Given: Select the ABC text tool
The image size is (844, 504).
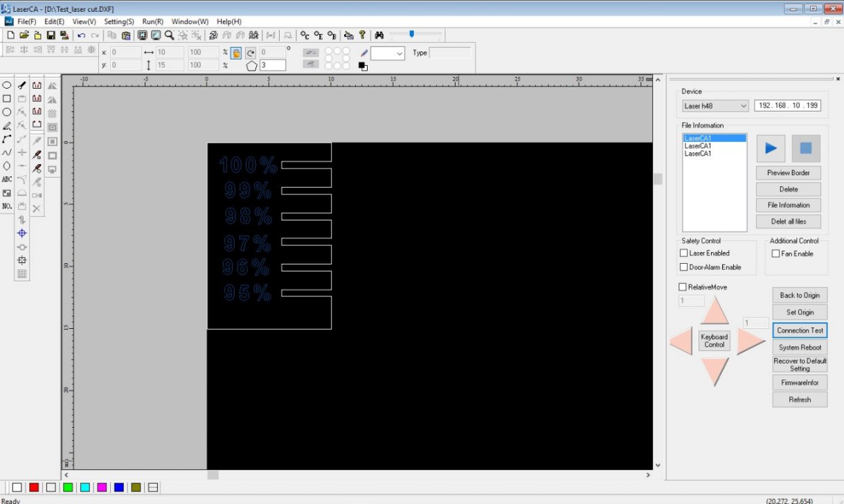Looking at the screenshot, I should coord(7,179).
